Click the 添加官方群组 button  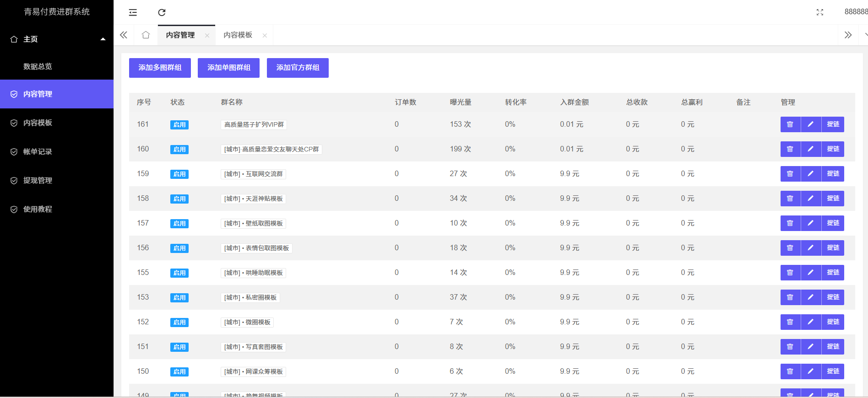coord(298,68)
